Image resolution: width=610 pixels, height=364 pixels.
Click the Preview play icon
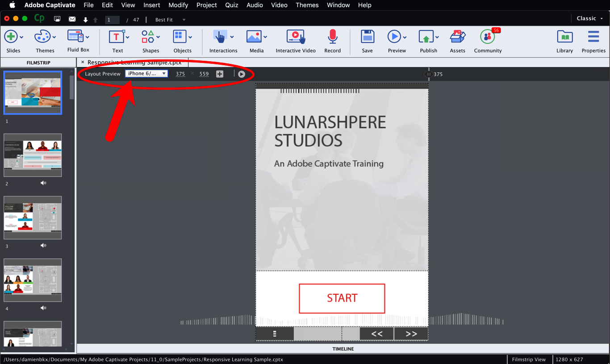[393, 37]
